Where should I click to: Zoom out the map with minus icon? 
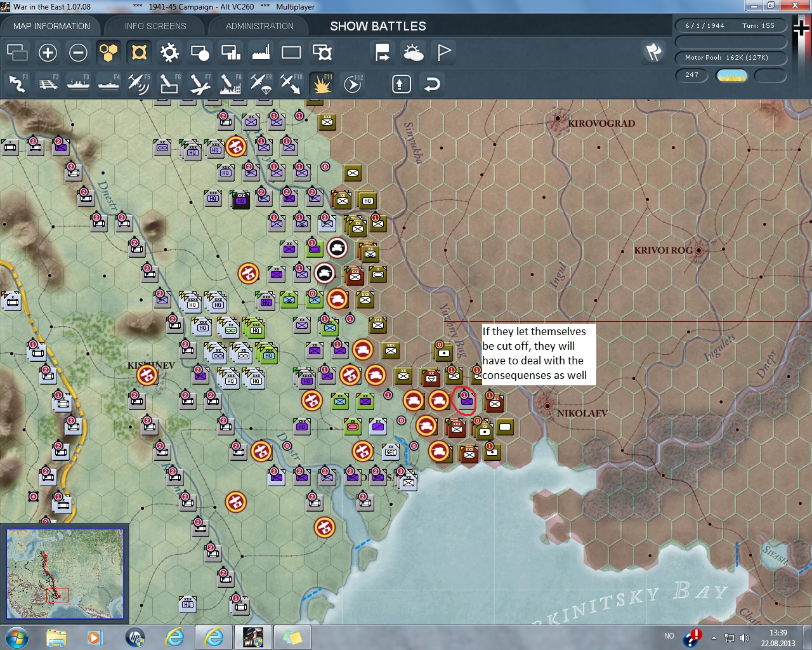click(78, 52)
